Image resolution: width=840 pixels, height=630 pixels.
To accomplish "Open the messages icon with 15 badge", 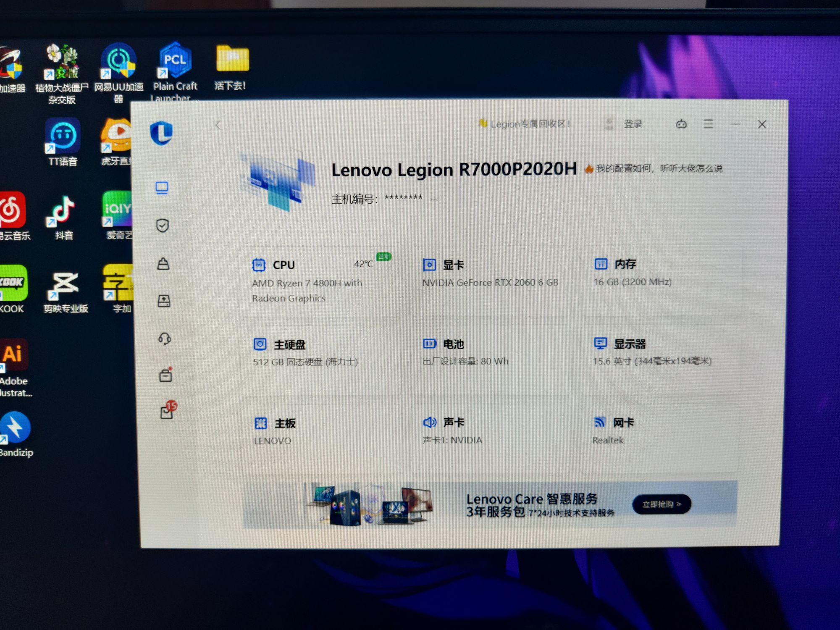I will pos(168,410).
